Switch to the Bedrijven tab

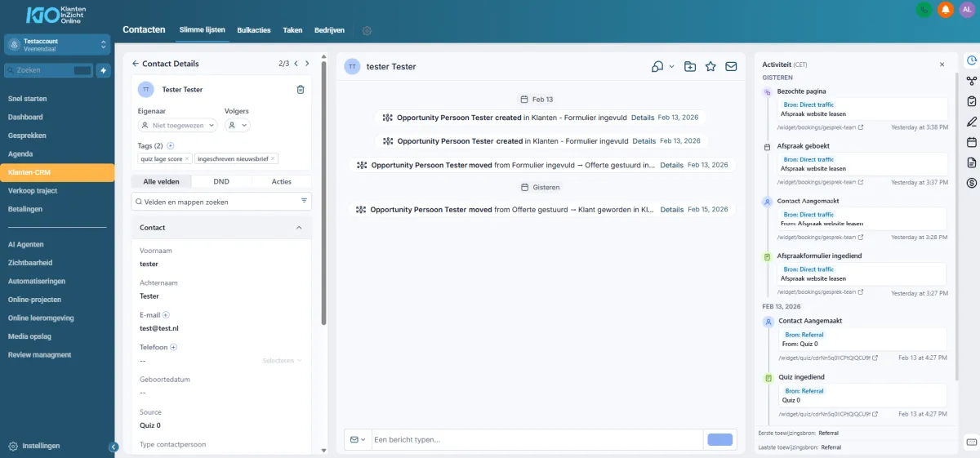pyautogui.click(x=329, y=30)
